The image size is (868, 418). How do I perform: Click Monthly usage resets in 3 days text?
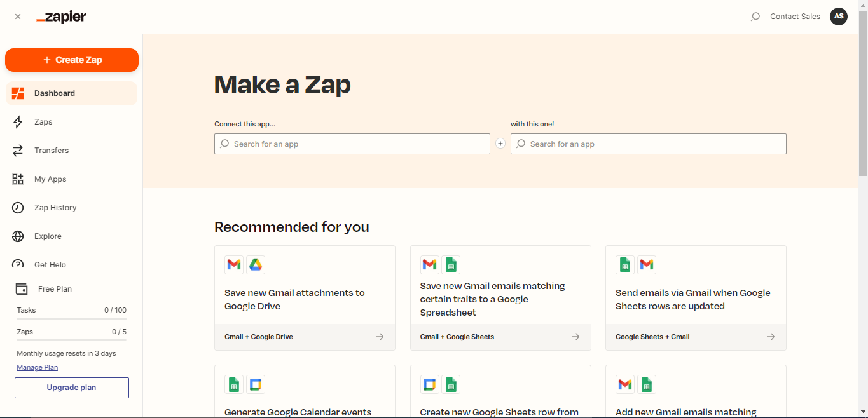(x=66, y=353)
